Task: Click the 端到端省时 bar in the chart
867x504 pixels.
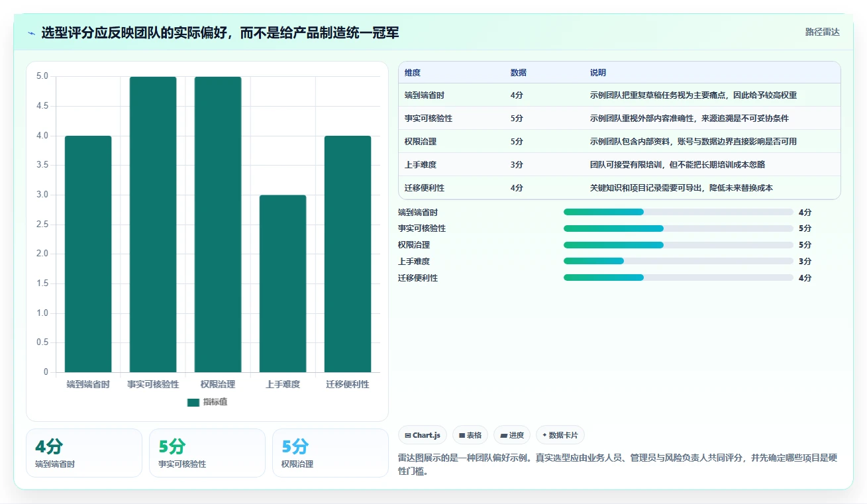Action: pyautogui.click(x=88, y=254)
